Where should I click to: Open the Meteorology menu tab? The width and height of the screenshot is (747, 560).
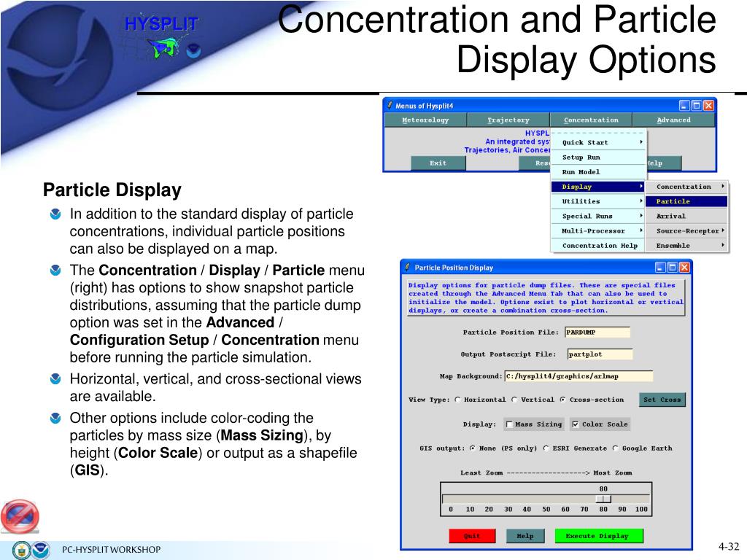click(425, 120)
